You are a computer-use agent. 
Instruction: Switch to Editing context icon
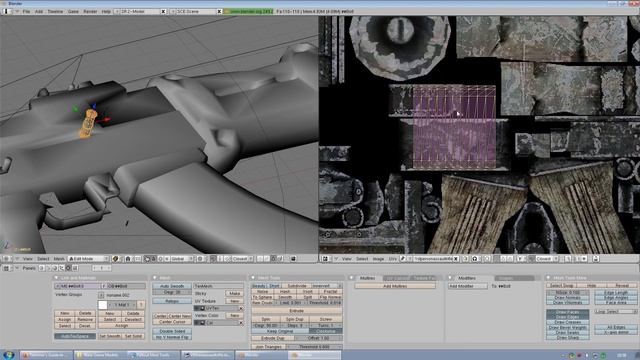tap(68, 268)
